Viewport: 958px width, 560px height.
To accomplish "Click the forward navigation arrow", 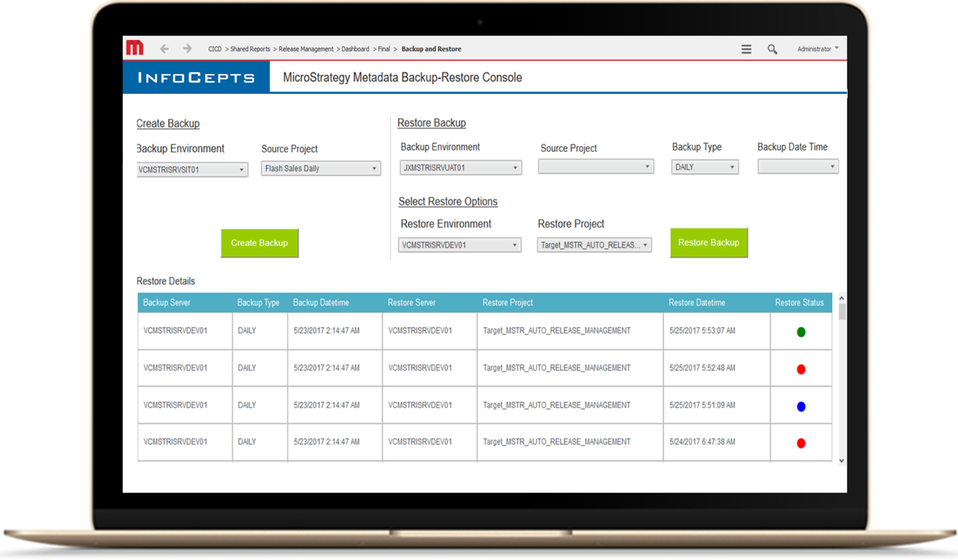I will click(x=186, y=48).
